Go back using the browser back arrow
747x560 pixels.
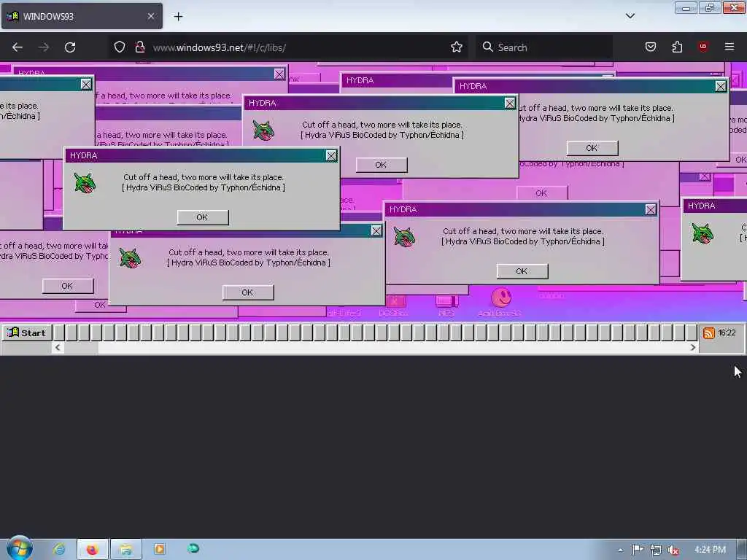[18, 47]
